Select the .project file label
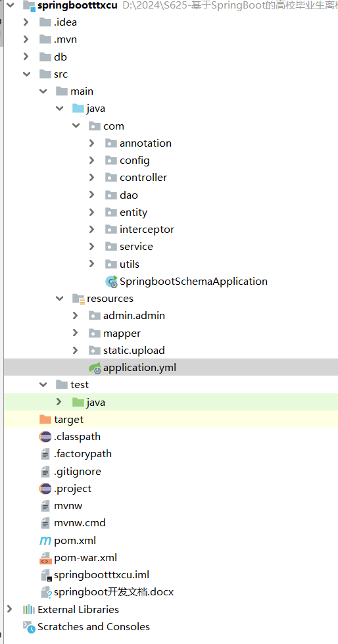 point(73,489)
